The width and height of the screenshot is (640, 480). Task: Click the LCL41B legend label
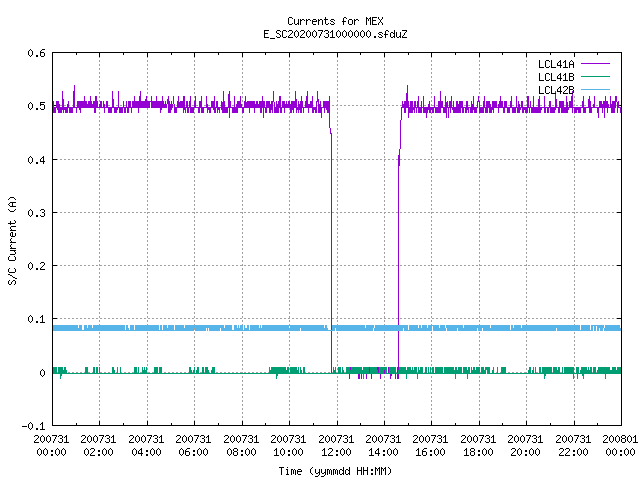click(x=556, y=77)
